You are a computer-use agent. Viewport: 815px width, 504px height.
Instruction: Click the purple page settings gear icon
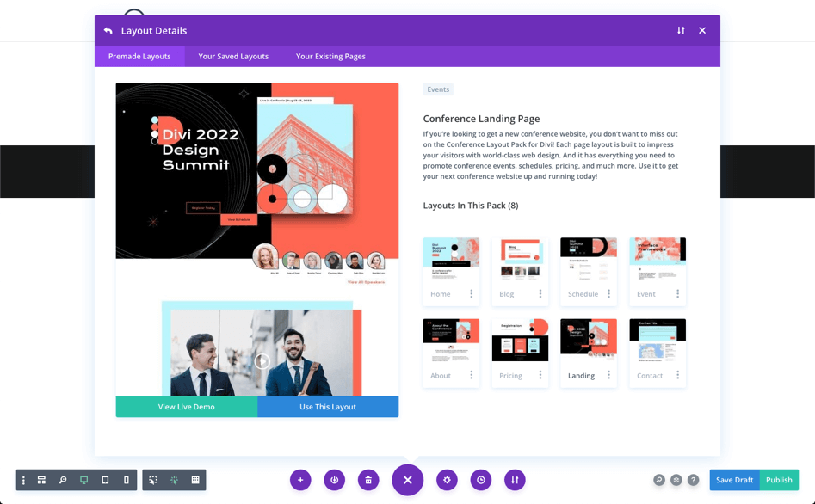tap(447, 480)
